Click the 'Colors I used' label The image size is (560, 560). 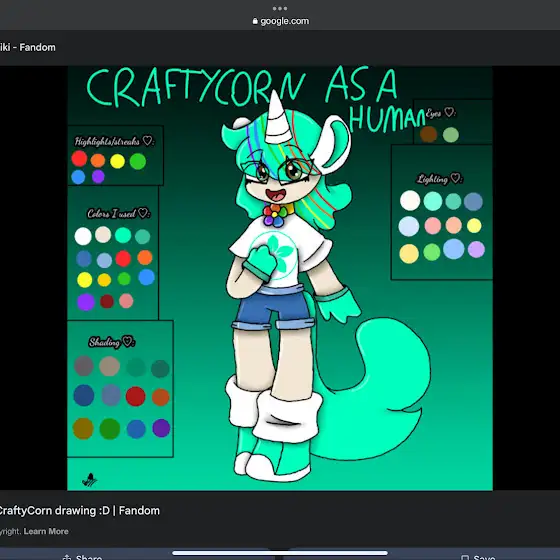119,214
